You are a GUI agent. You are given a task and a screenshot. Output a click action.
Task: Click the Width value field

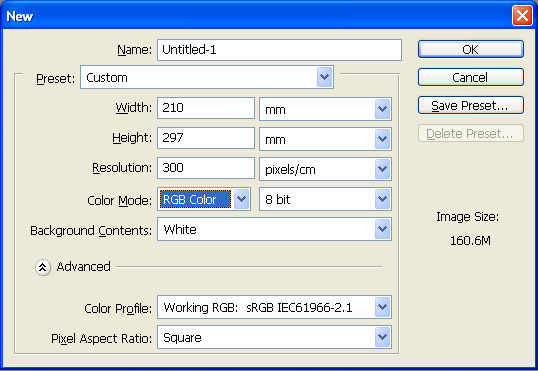click(206, 108)
